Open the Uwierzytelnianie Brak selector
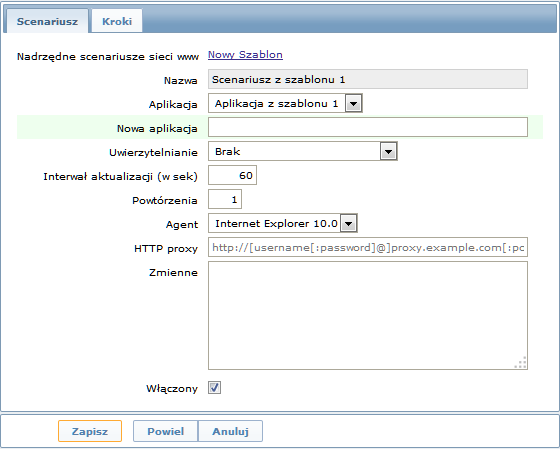 point(303,151)
